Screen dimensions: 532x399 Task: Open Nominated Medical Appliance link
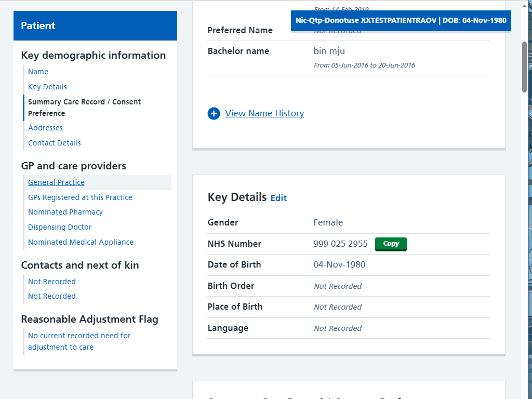(x=81, y=242)
